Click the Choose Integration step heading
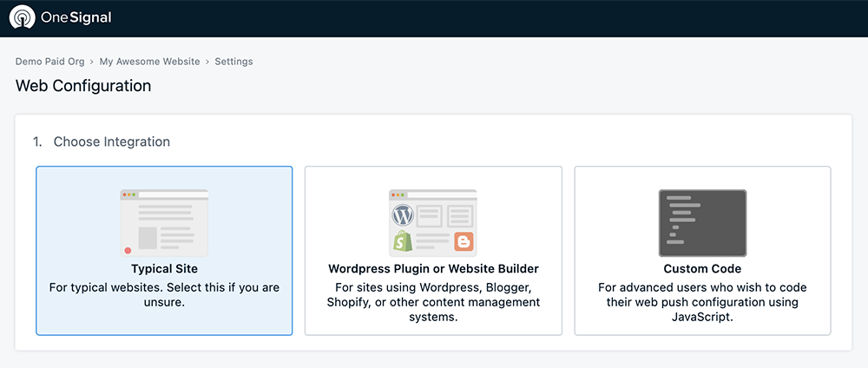 click(x=111, y=141)
